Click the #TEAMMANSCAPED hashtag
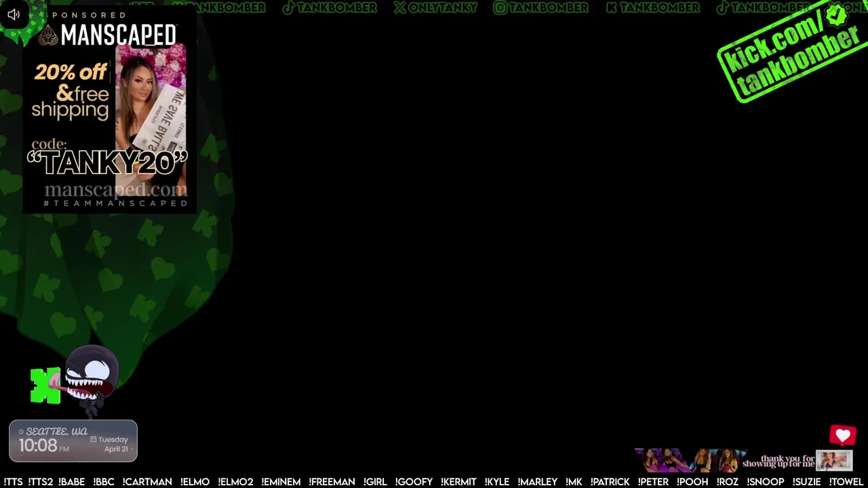 [x=115, y=203]
